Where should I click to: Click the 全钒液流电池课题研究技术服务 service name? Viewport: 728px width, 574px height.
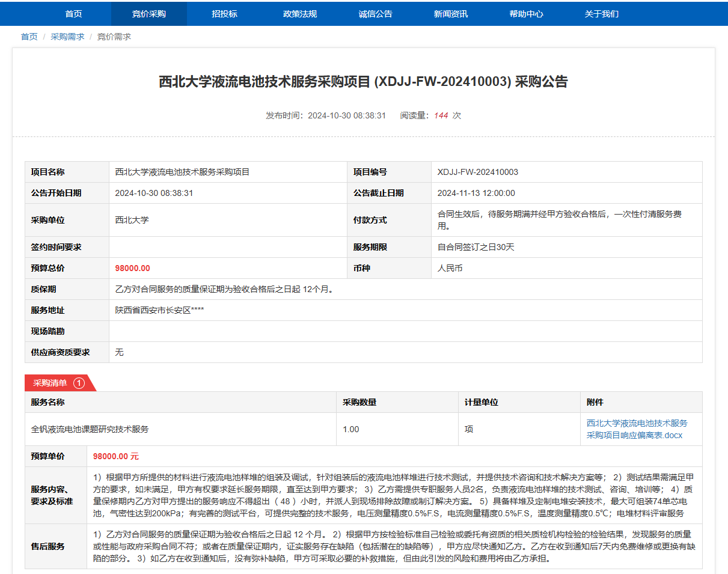point(90,429)
